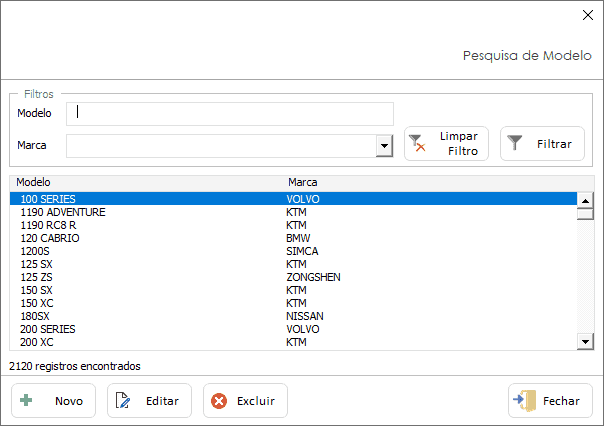Select the 200 SERIES row
This screenshot has height=426, width=604.
coord(293,329)
